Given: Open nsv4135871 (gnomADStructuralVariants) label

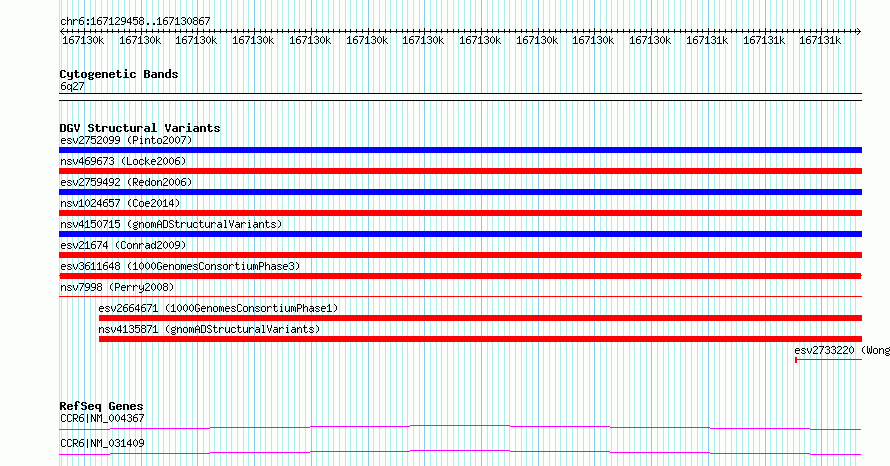Looking at the screenshot, I should tap(209, 329).
